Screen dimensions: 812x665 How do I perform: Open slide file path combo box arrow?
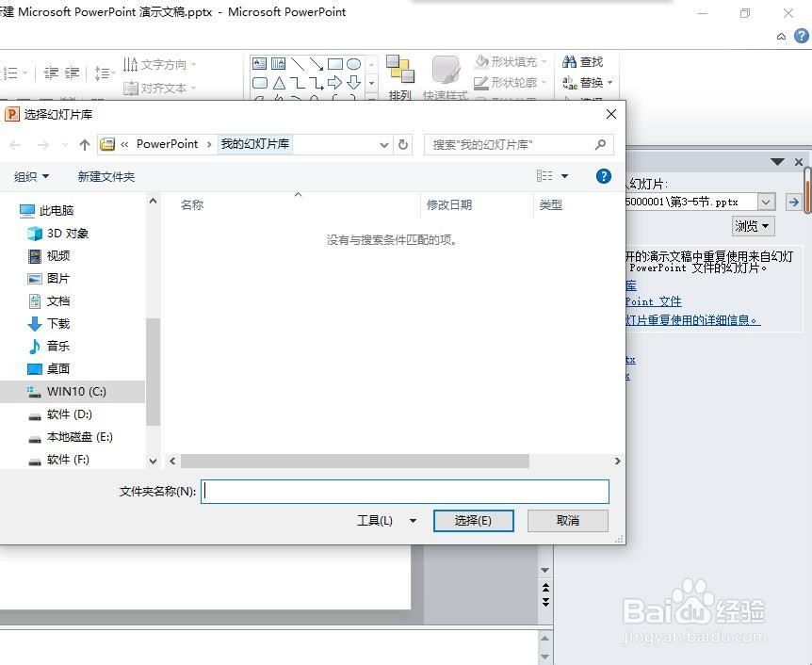click(x=766, y=202)
